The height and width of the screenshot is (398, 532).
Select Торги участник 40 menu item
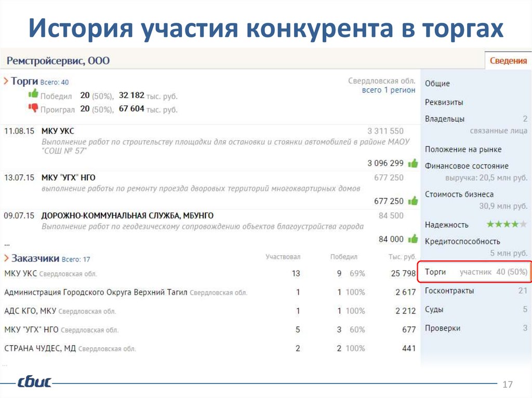pyautogui.click(x=475, y=272)
